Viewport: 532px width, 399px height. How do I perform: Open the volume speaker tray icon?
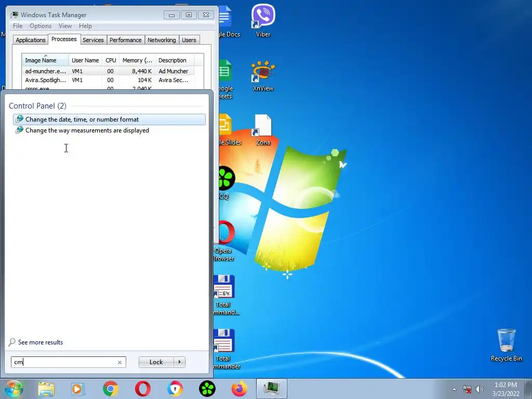point(480,389)
